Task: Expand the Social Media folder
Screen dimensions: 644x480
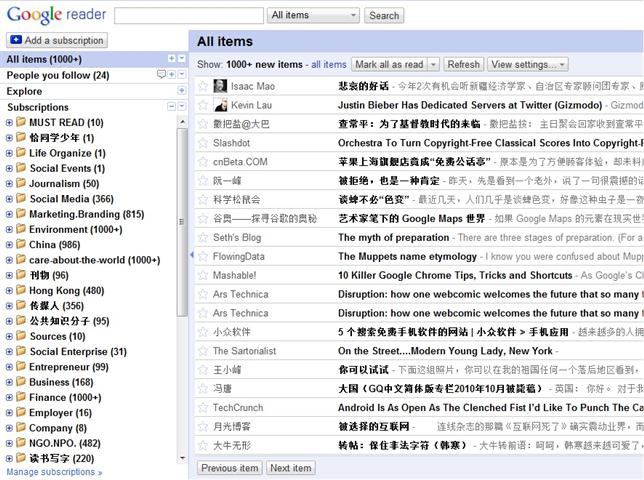Action: click(9, 199)
